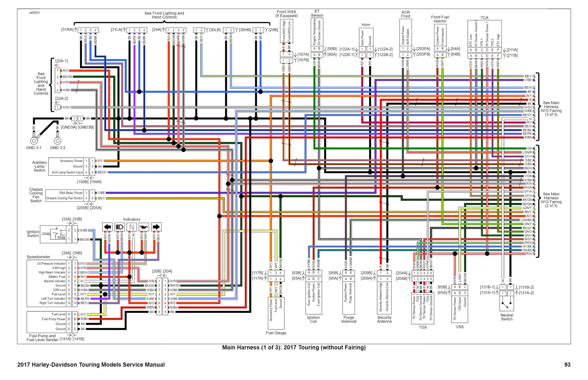Click the left turn arrow indicator icon
Screen dimensions: 588x380
107,227
